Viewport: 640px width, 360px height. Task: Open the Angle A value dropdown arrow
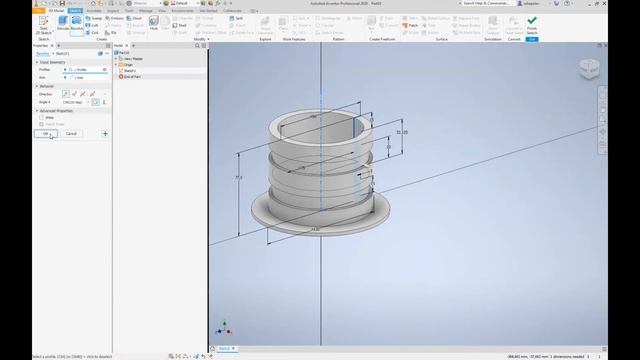(x=88, y=102)
